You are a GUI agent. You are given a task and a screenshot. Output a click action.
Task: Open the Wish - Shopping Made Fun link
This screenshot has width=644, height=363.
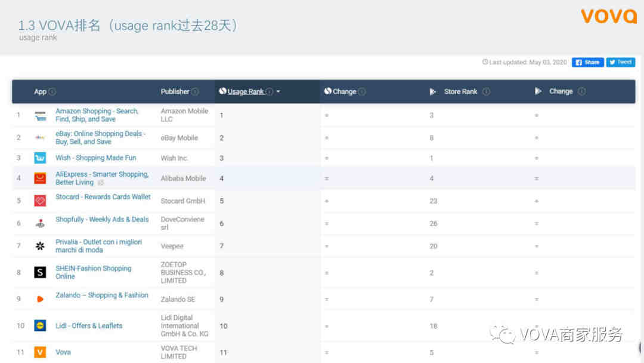[95, 158]
